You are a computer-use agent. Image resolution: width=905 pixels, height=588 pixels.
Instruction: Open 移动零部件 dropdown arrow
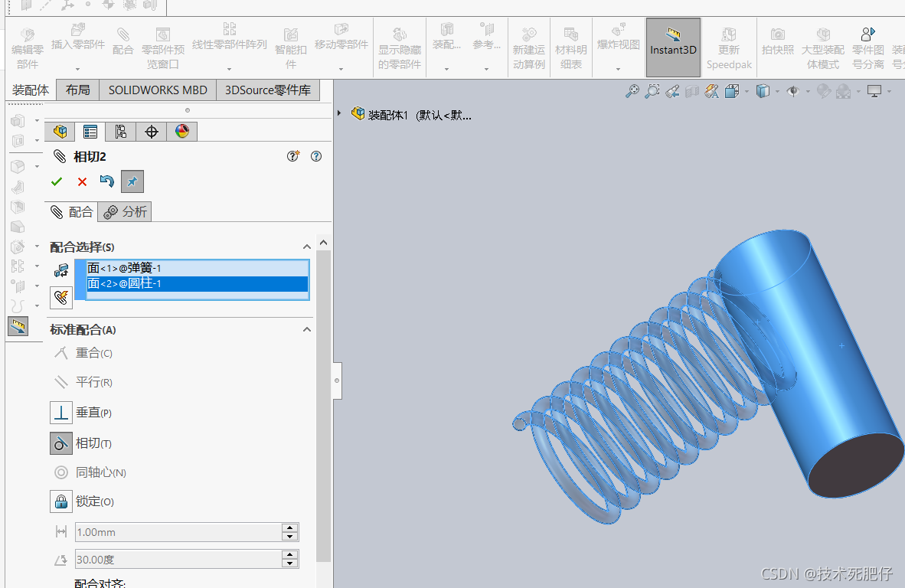341,69
